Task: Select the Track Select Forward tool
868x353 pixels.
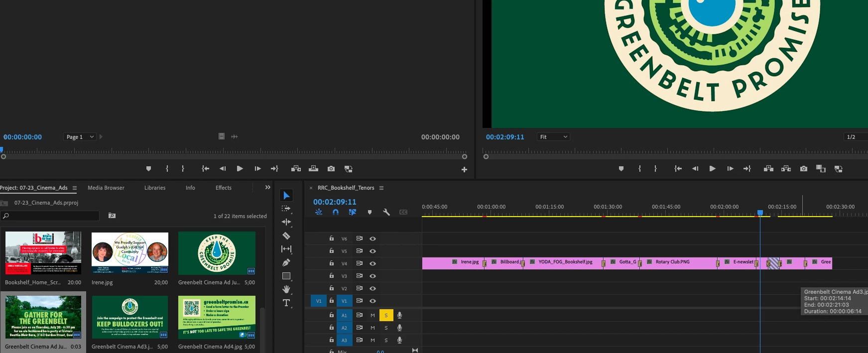Action: pos(286,209)
